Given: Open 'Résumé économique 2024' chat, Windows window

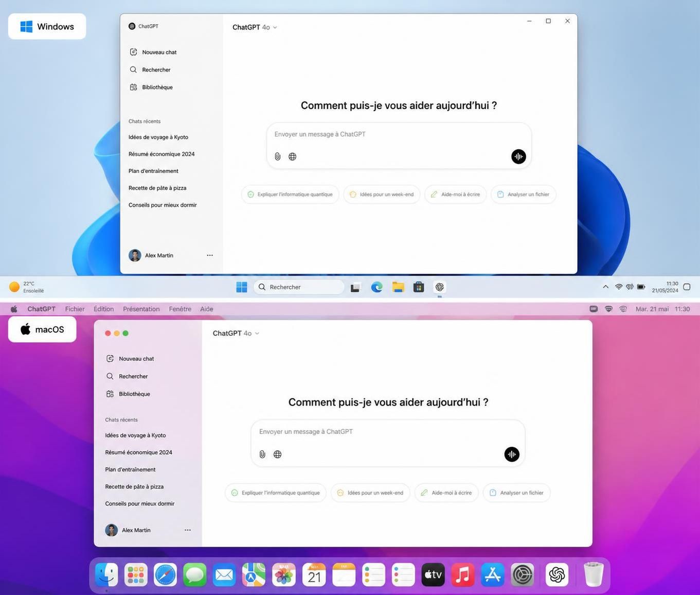Looking at the screenshot, I should [x=161, y=154].
